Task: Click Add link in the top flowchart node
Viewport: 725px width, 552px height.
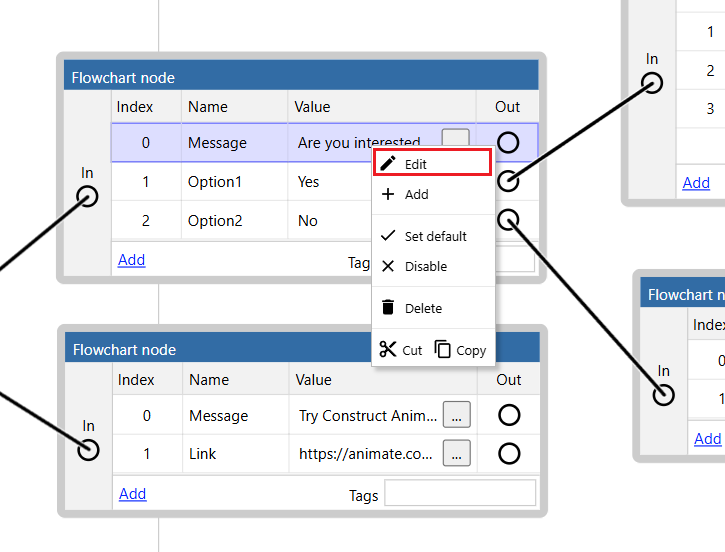Action: click(131, 260)
